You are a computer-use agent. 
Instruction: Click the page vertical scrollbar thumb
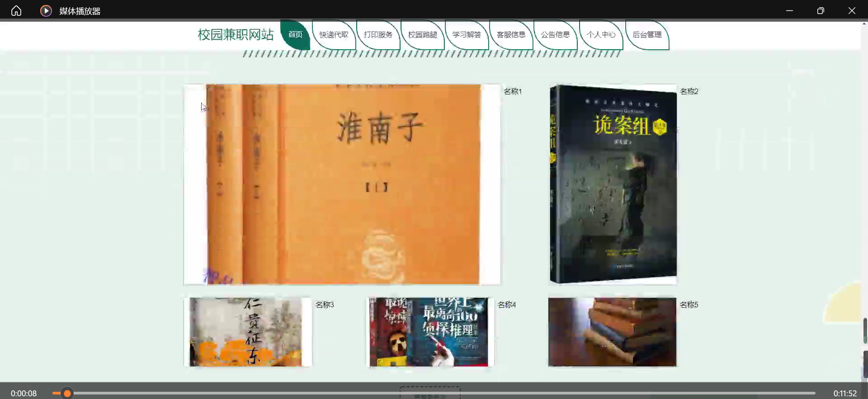(865, 331)
